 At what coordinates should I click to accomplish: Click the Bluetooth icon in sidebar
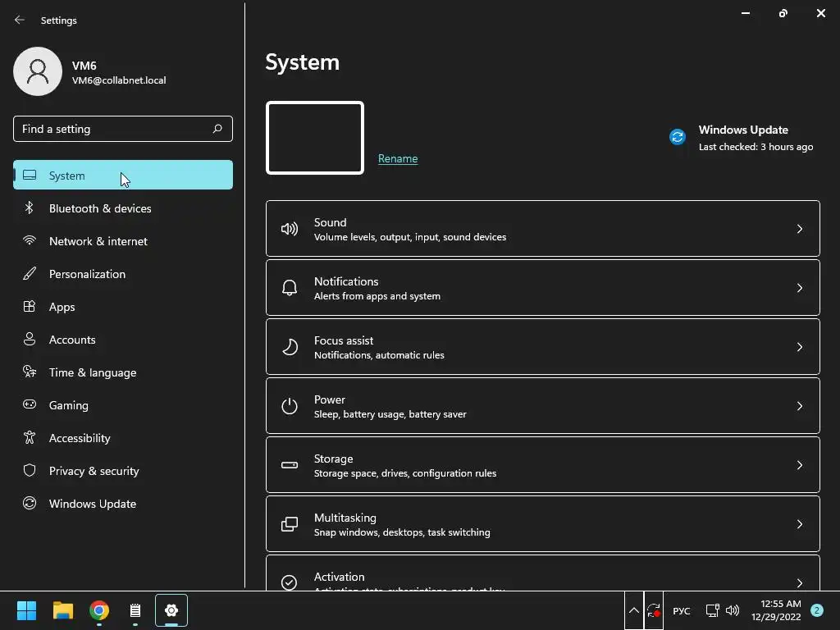[x=30, y=208]
